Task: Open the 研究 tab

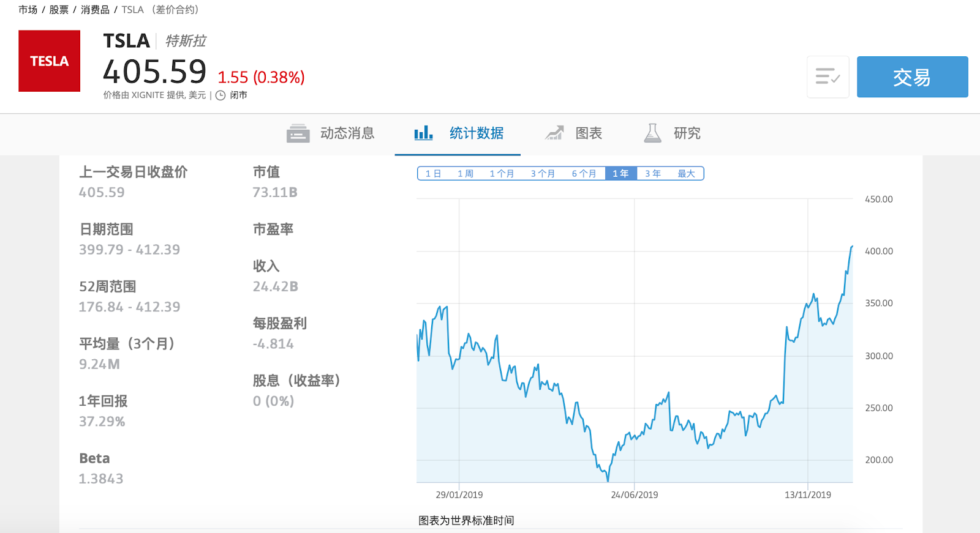Action: [672, 133]
